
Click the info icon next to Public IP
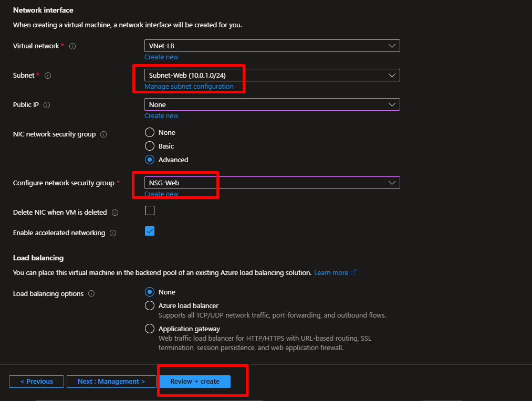47,105
